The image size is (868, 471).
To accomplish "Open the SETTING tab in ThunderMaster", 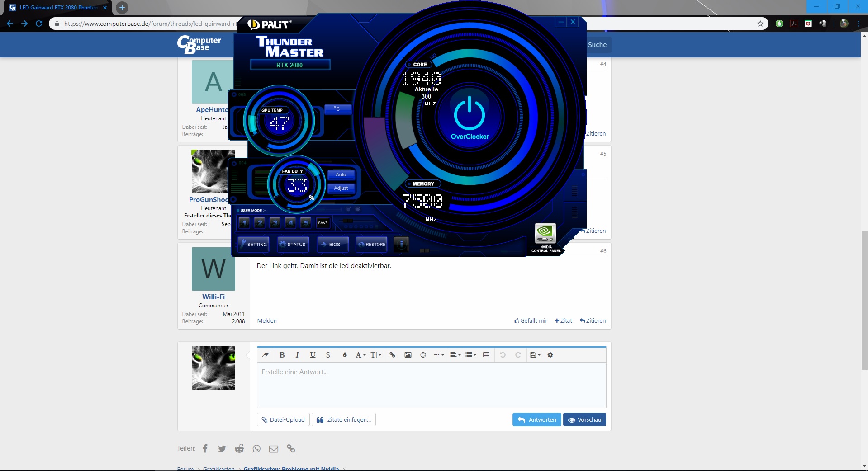I will [x=253, y=245].
